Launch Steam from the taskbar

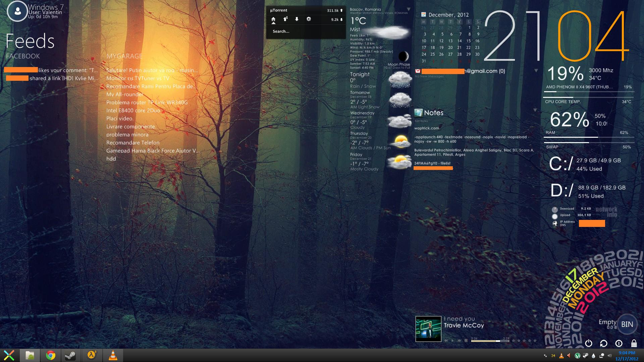pos(70,355)
